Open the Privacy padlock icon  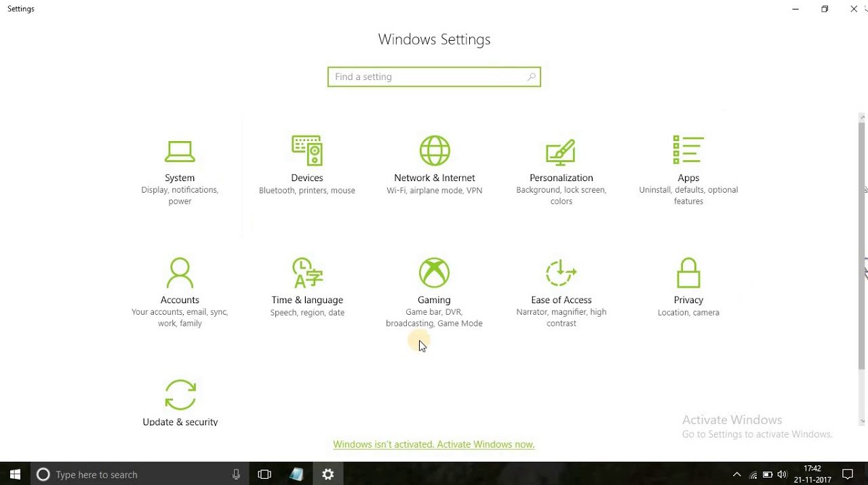tap(688, 273)
